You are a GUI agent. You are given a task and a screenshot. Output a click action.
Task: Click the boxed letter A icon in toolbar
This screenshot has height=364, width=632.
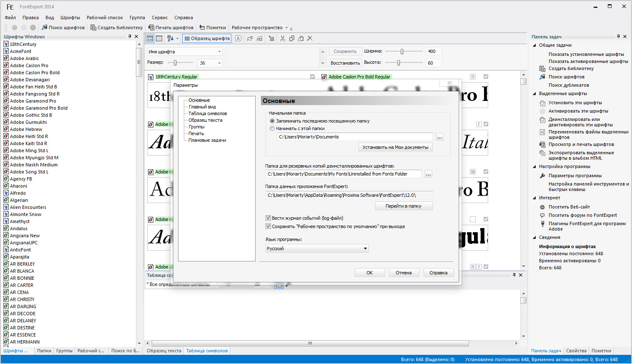tap(238, 38)
